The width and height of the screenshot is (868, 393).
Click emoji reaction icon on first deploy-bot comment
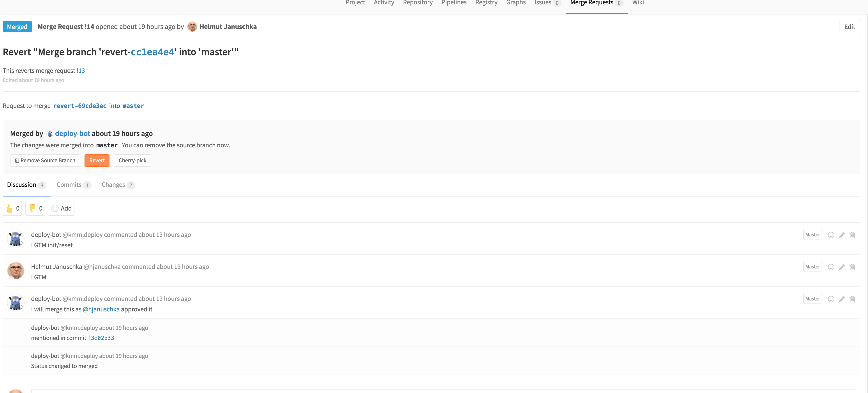[831, 235]
